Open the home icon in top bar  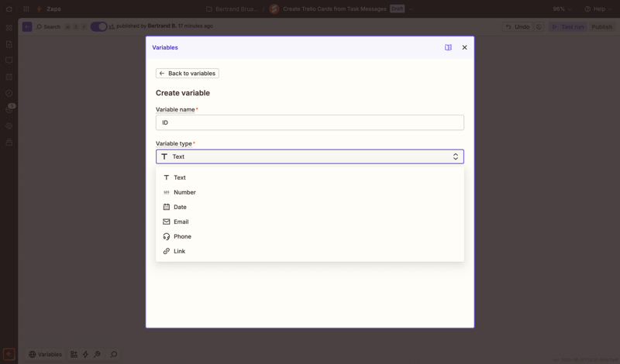click(x=9, y=9)
